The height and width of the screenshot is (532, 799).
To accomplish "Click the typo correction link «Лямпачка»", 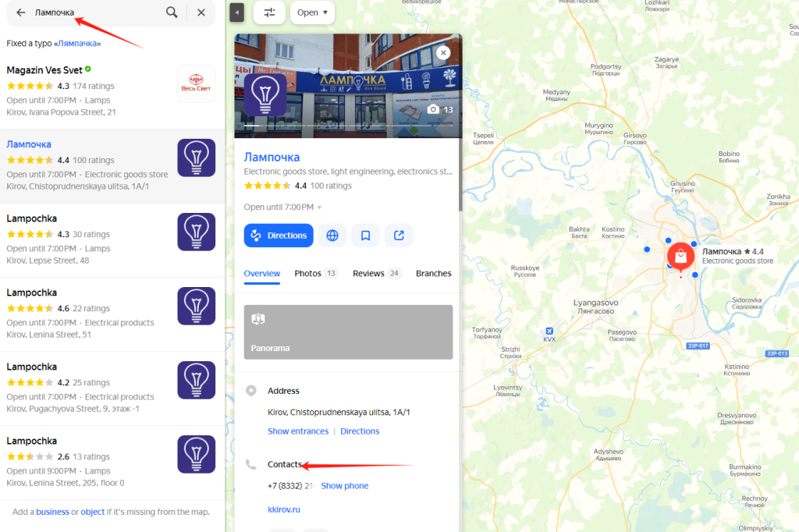I will tap(77, 44).
